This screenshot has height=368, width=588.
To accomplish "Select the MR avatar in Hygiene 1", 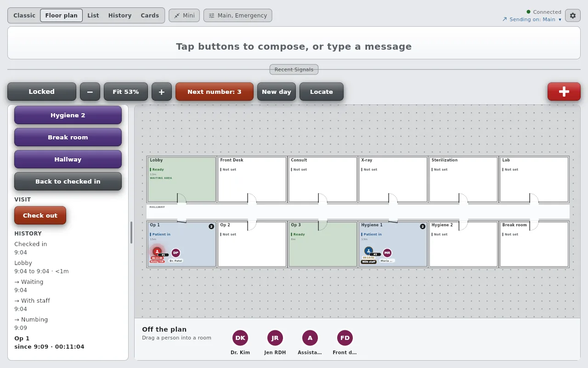I will 387,253.
